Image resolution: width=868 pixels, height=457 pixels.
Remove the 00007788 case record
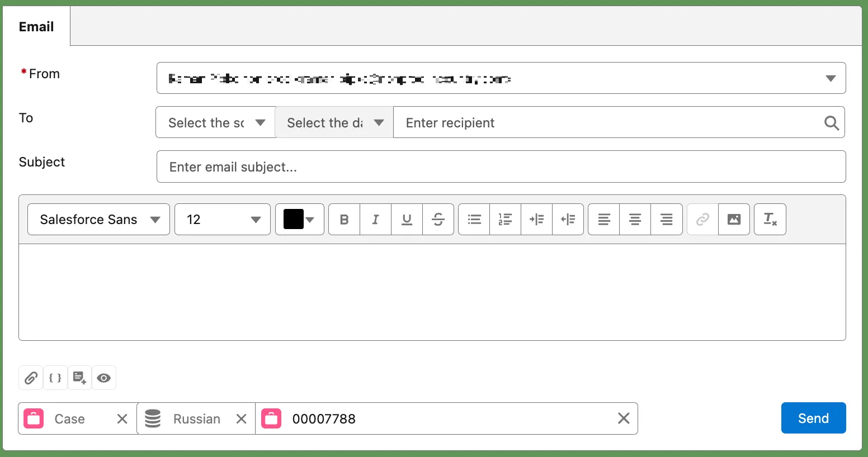coord(623,418)
